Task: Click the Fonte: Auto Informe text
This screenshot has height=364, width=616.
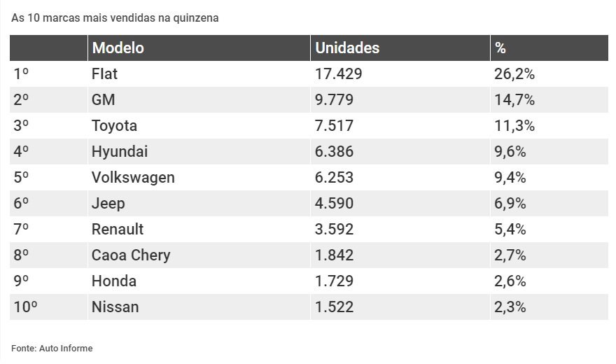Action: coord(52,349)
